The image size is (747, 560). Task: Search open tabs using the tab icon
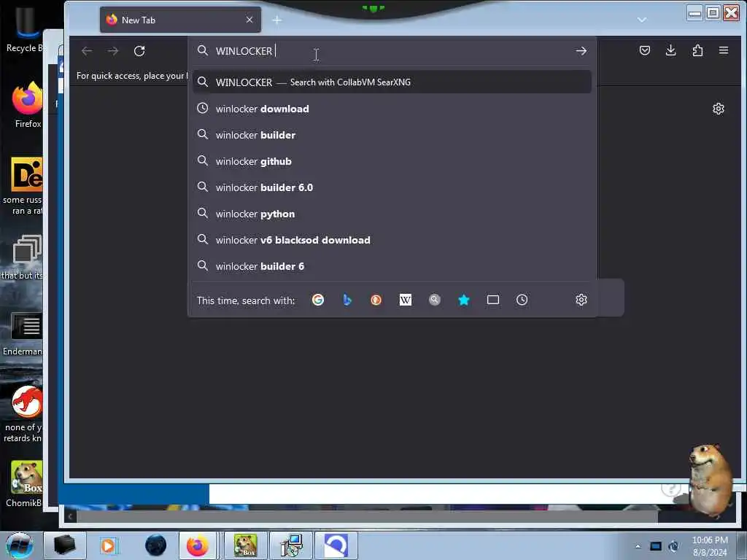coord(493,300)
